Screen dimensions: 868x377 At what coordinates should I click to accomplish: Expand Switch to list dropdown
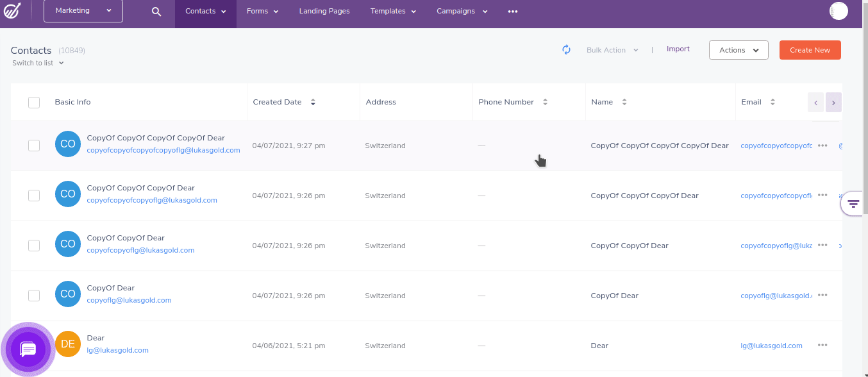38,63
